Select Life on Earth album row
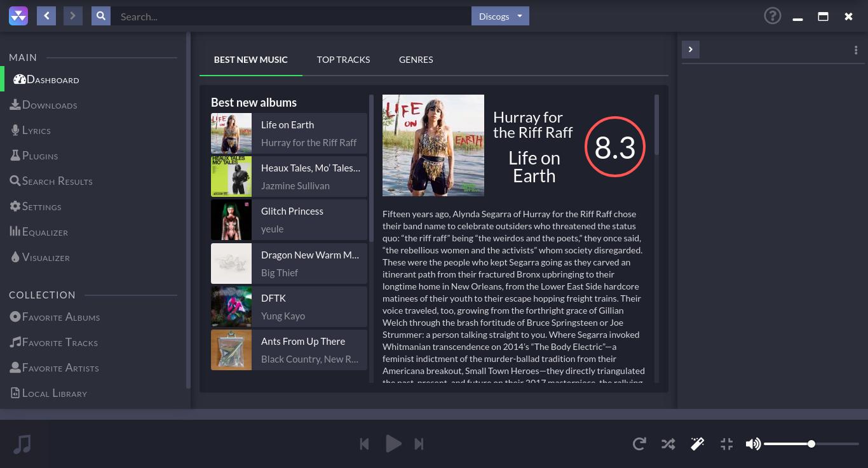 pyautogui.click(x=289, y=133)
